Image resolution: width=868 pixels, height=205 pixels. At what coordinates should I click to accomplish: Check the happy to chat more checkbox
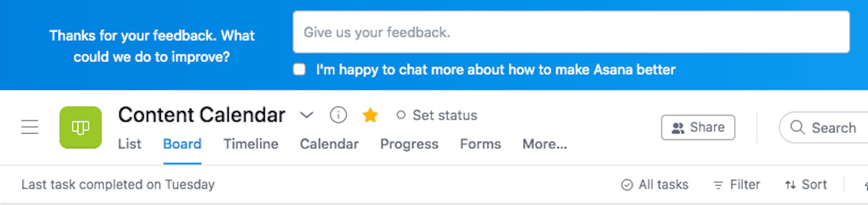point(300,70)
